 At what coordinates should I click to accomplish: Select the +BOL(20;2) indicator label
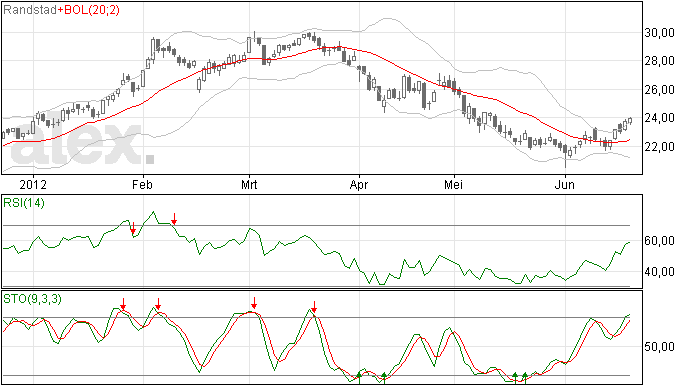point(88,10)
